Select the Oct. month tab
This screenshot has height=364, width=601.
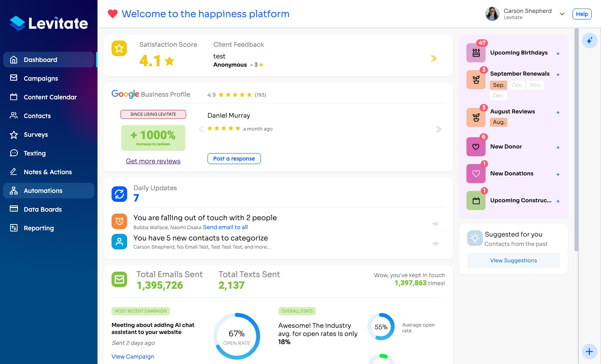pyautogui.click(x=517, y=85)
